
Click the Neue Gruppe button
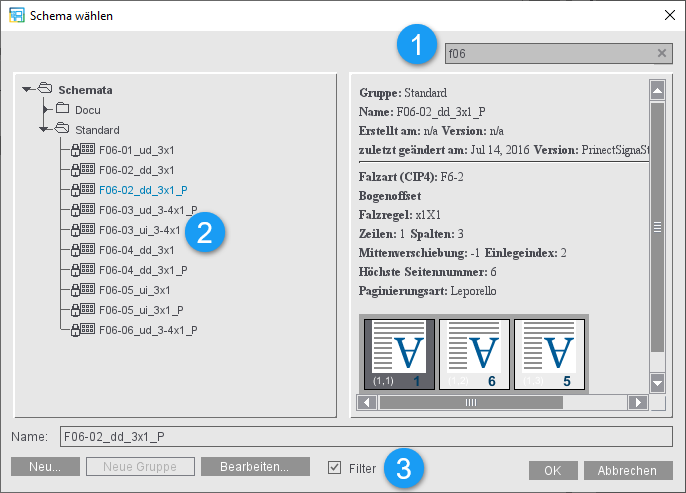[140, 467]
